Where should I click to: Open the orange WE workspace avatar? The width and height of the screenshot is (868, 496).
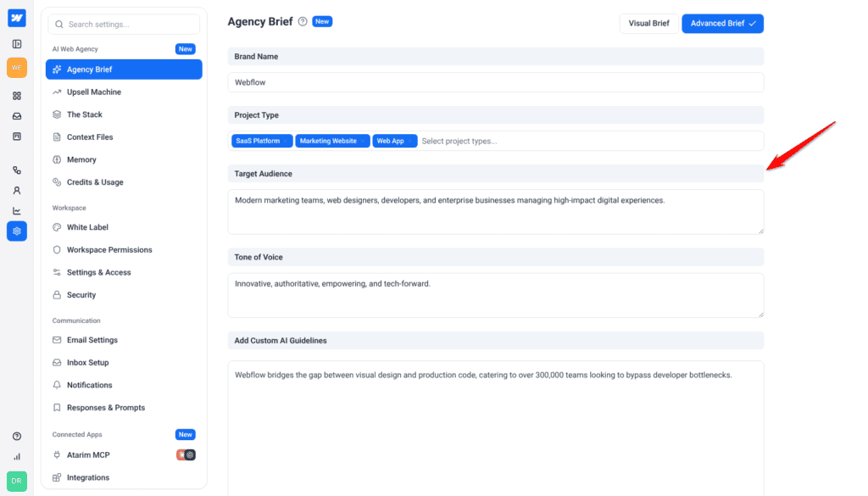[x=17, y=68]
